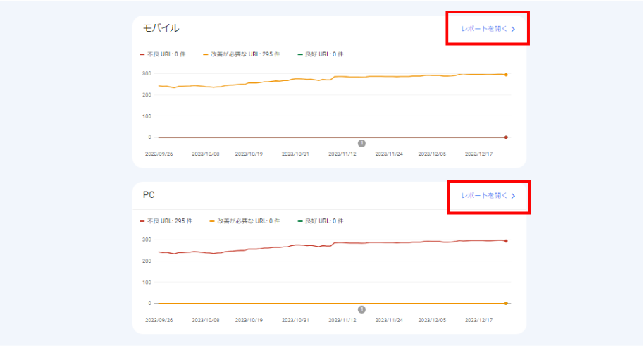This screenshot has height=346, width=644.
Task: Click the red endpoint dot on the PC chart line
Action: click(x=506, y=241)
